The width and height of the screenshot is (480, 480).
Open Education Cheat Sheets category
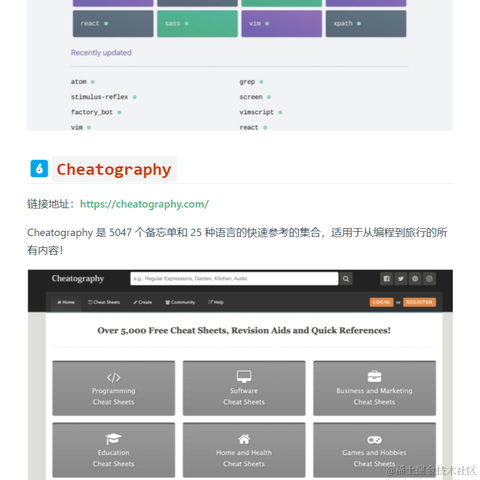click(x=114, y=450)
